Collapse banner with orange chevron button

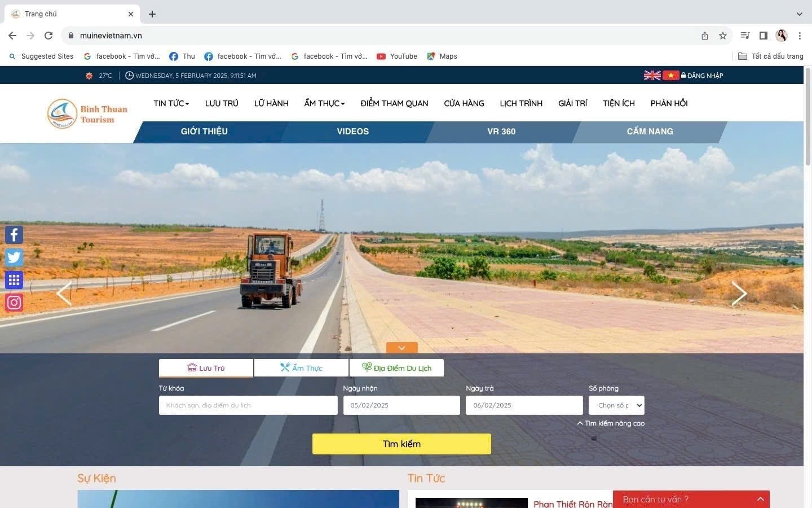[x=401, y=348]
